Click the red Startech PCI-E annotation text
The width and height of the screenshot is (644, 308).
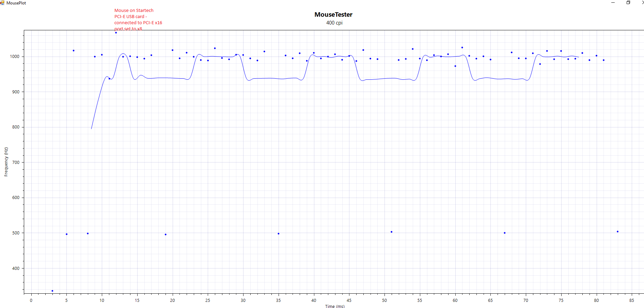click(x=138, y=19)
